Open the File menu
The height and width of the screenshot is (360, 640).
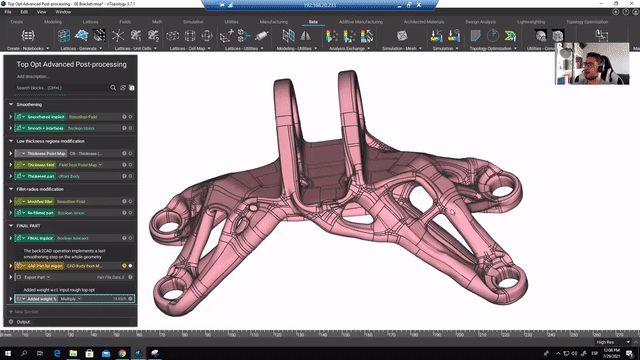coord(8,12)
